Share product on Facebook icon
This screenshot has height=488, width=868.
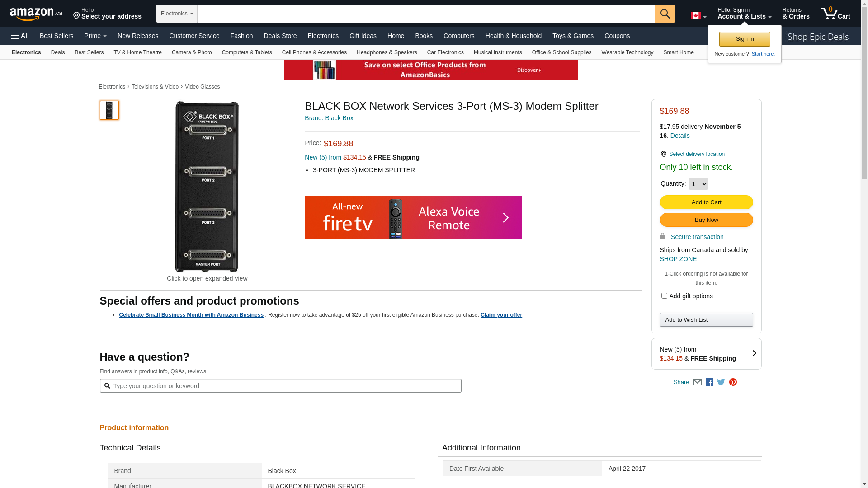click(x=709, y=382)
